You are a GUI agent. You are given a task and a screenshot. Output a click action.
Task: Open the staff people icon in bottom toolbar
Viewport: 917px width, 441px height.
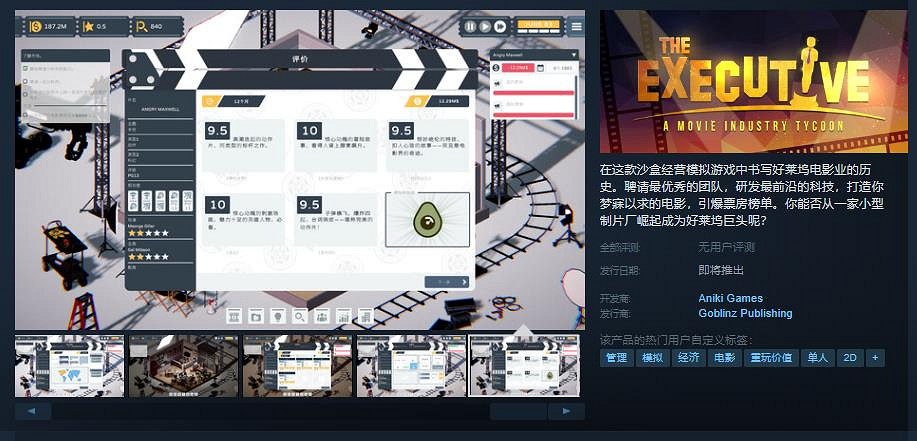321,316
